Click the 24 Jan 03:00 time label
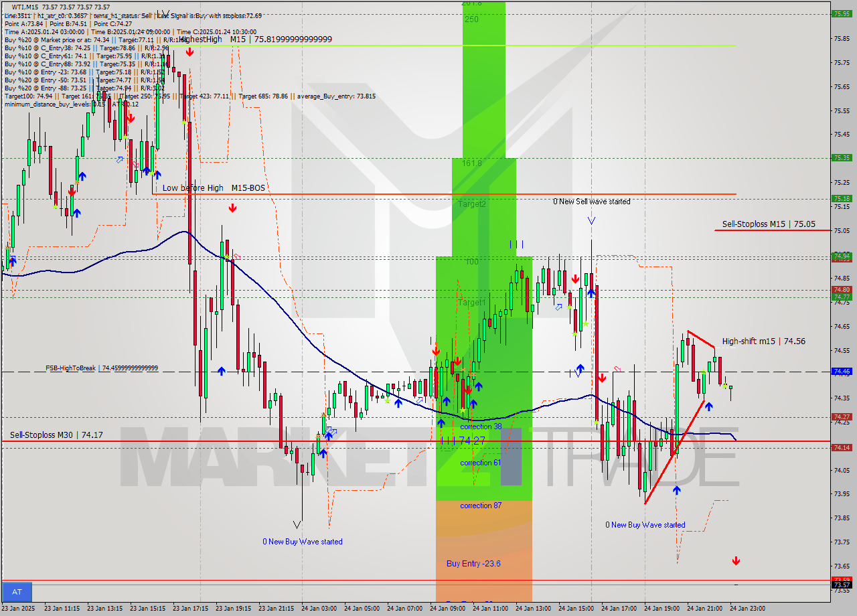Screen dimensions: 857x616 point(319,609)
